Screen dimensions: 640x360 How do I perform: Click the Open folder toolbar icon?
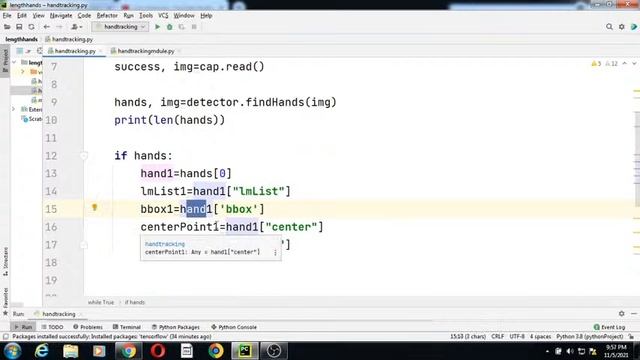[7, 27]
